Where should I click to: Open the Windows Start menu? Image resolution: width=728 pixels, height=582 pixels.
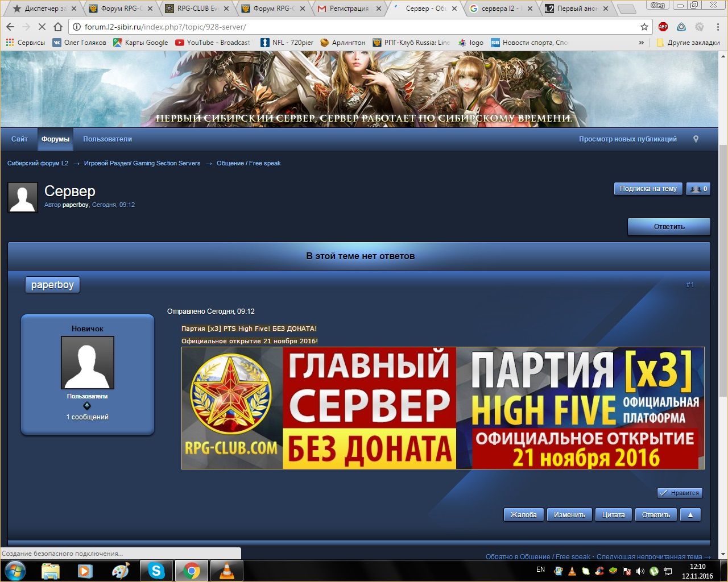[x=15, y=571]
